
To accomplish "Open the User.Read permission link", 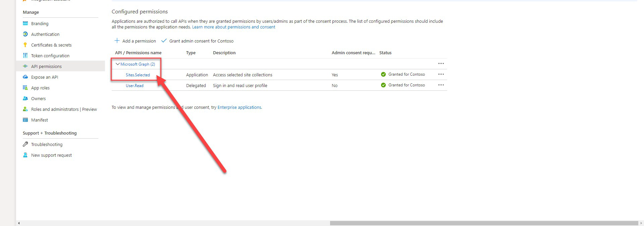I will pos(135,85).
